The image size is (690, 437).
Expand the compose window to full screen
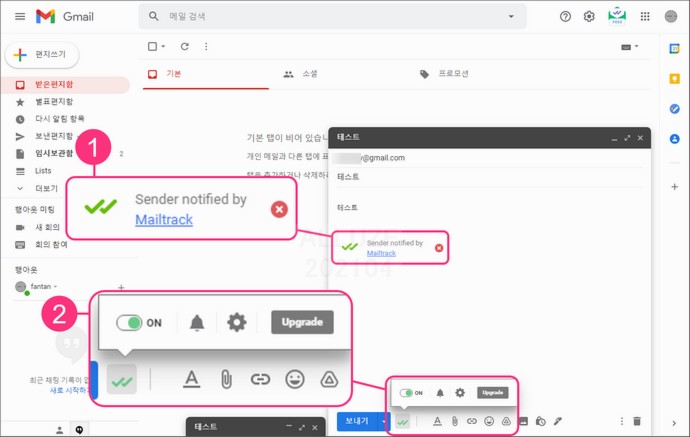pos(627,138)
